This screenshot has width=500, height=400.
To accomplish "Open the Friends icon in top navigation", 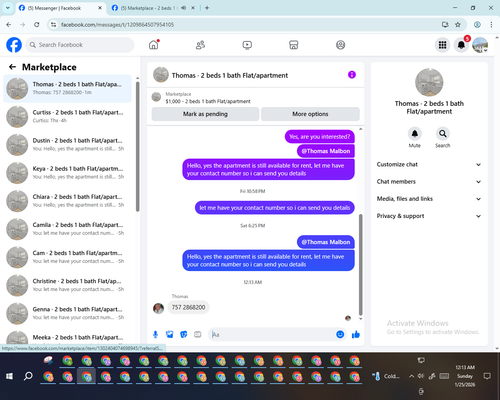I will (x=200, y=45).
